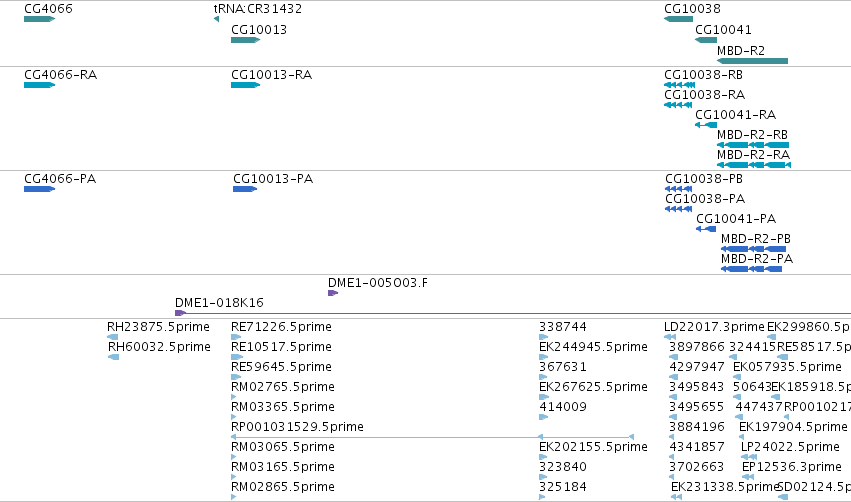Click the CG10041-PA protein label

coord(736,219)
